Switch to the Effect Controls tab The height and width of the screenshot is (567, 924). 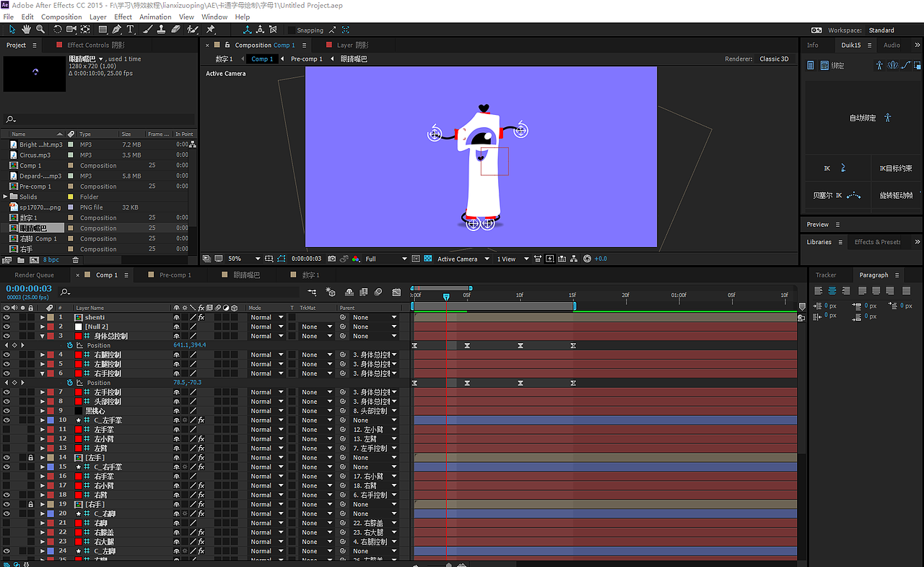95,45
